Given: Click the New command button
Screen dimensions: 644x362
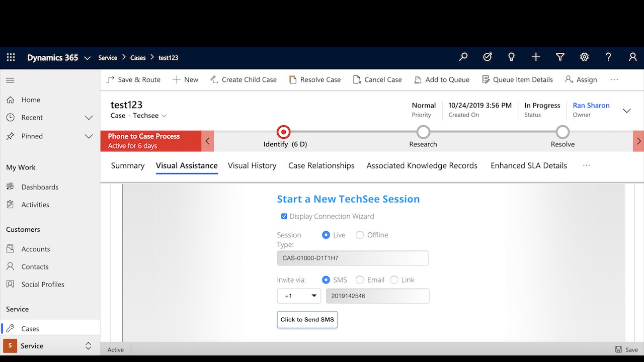Looking at the screenshot, I should tap(185, 79).
